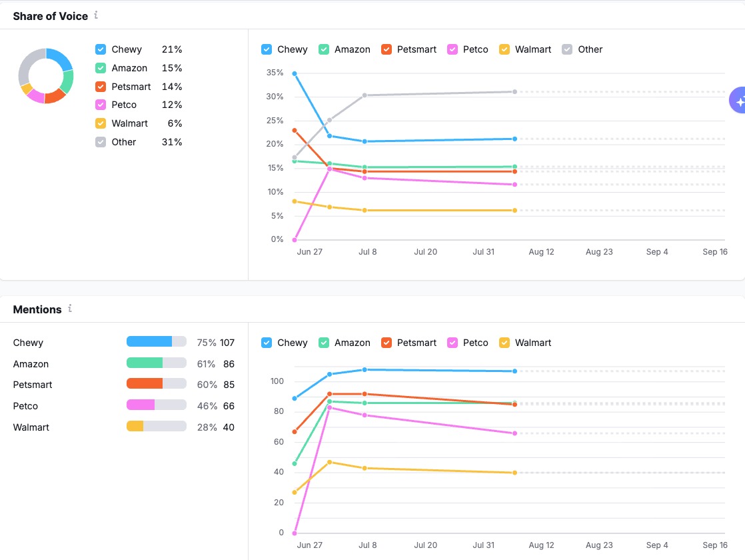This screenshot has width=745, height=560.
Task: Click Petco's pink mentions progress bar
Action: (157, 405)
